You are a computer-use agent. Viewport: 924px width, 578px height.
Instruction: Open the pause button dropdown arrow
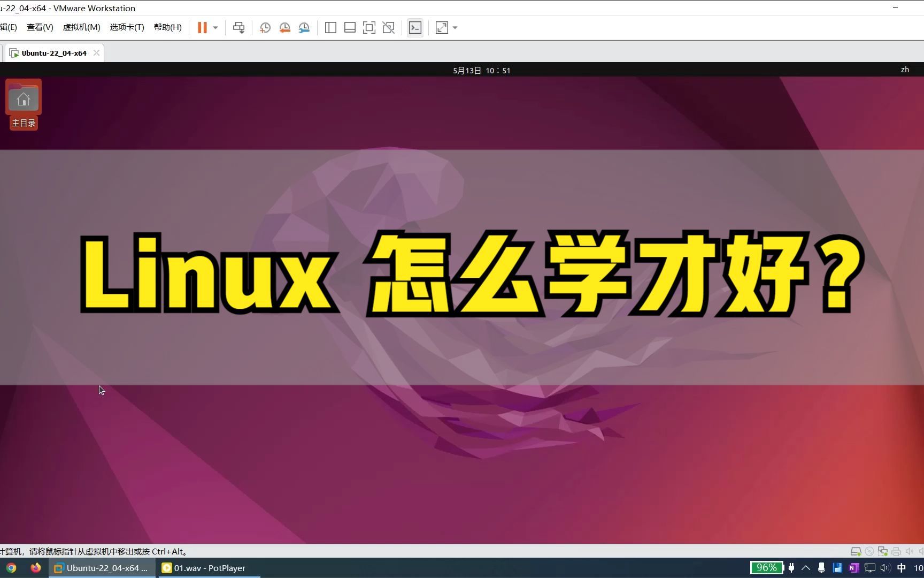click(215, 27)
